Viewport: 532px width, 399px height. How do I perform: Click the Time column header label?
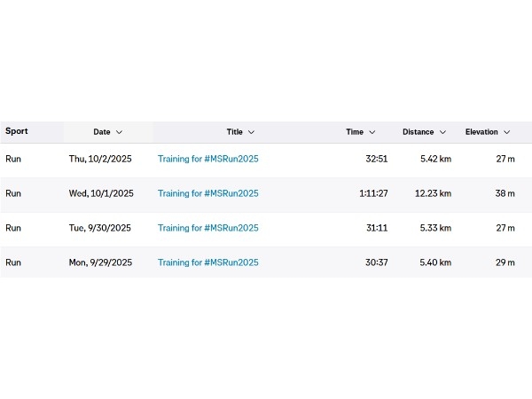point(355,132)
